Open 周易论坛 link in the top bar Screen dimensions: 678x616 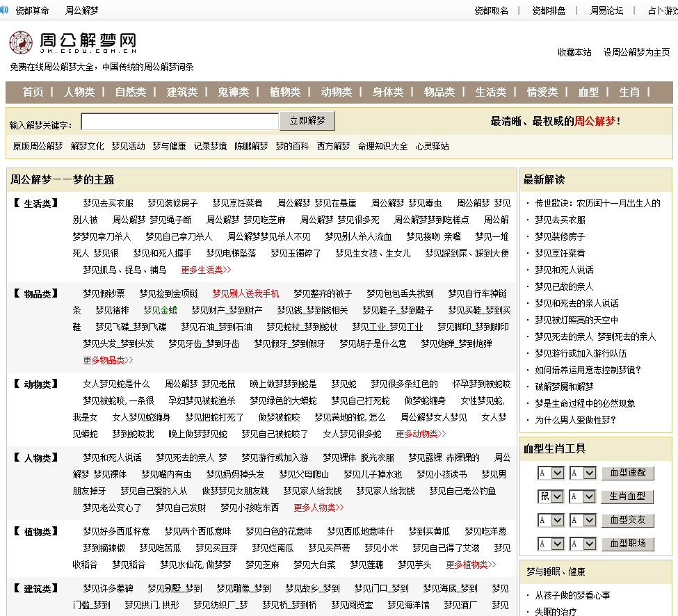(606, 10)
